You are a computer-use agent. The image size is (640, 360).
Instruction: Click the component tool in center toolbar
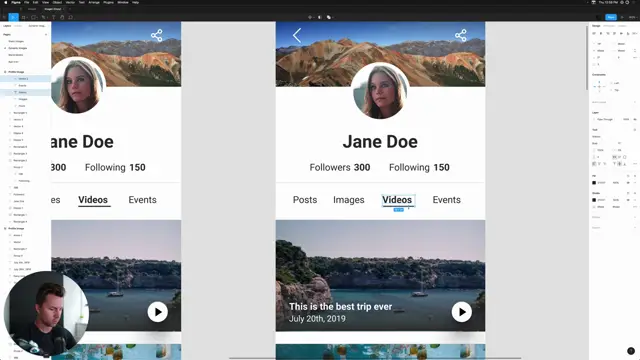[310, 17]
